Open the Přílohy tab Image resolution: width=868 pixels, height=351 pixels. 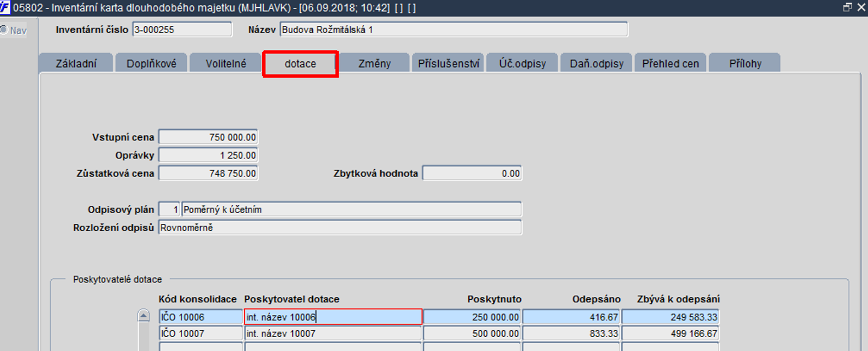click(745, 63)
